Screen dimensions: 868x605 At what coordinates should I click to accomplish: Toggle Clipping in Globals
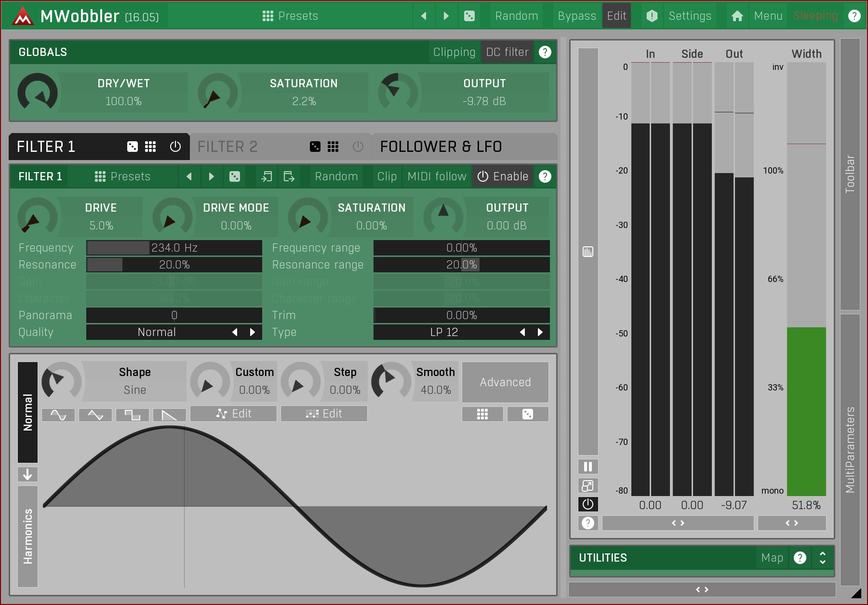tap(454, 52)
